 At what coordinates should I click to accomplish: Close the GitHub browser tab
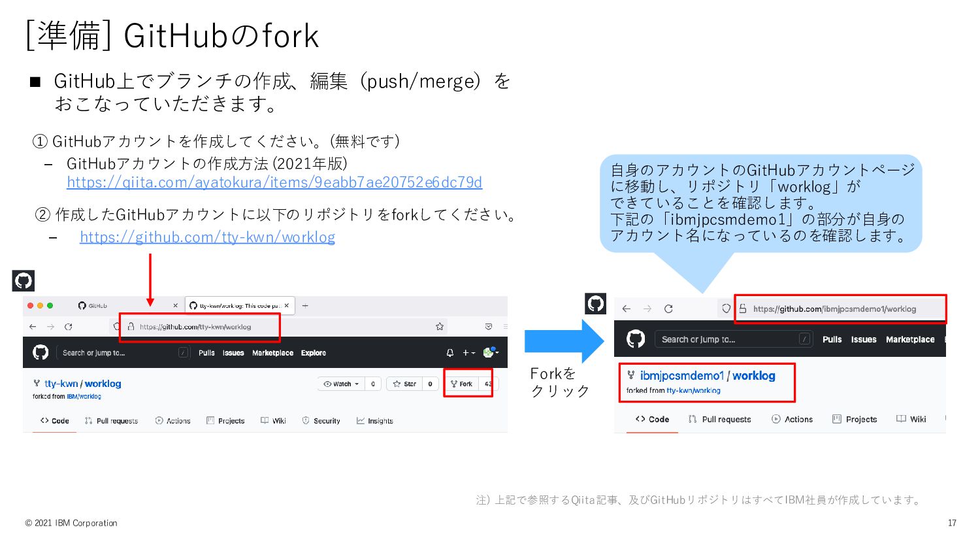(x=175, y=305)
